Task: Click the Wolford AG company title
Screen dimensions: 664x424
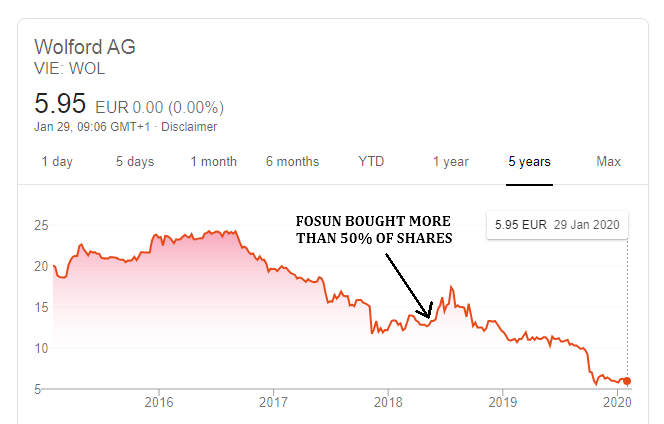Action: click(x=84, y=47)
